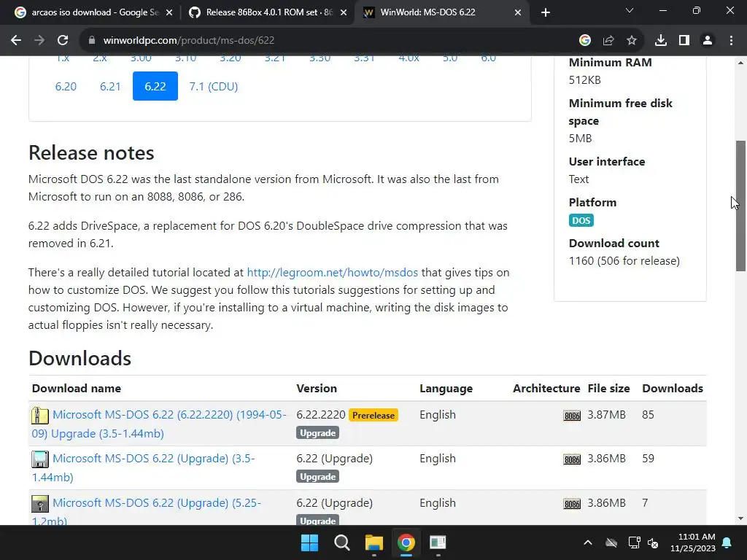This screenshot has width=747, height=560.
Task: Click the Downloads column header
Action: [x=673, y=389]
